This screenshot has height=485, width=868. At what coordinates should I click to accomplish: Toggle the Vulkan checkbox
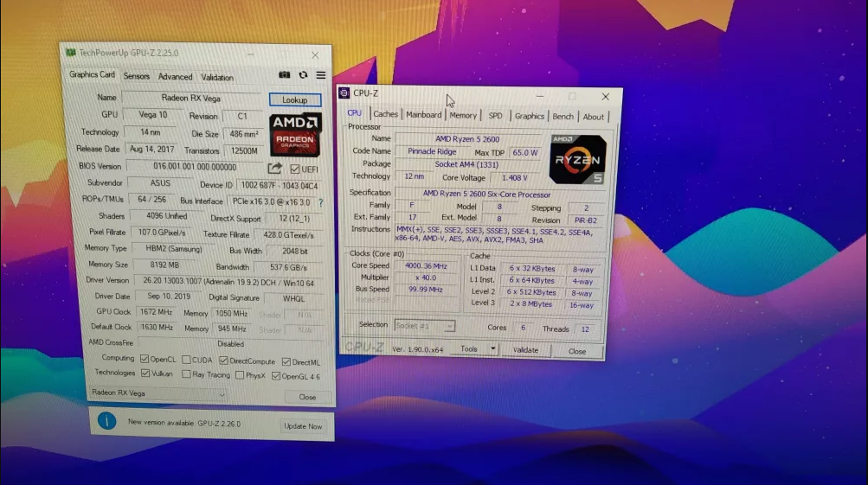click(x=145, y=373)
